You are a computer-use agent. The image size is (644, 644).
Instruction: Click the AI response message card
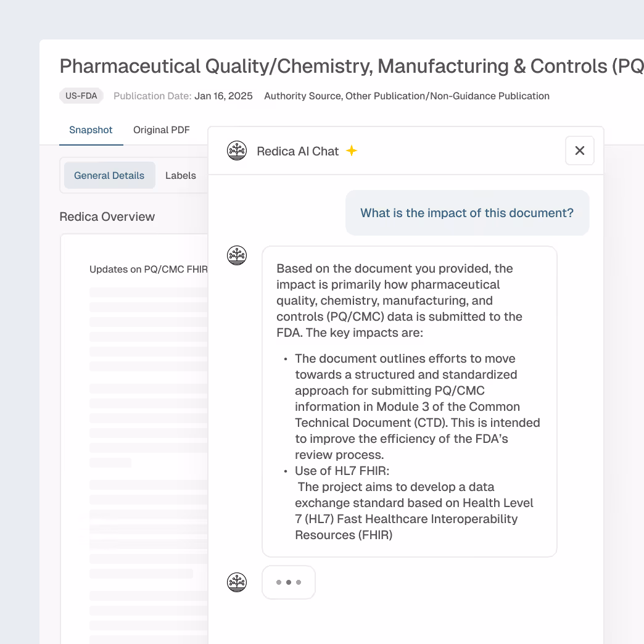click(x=410, y=401)
